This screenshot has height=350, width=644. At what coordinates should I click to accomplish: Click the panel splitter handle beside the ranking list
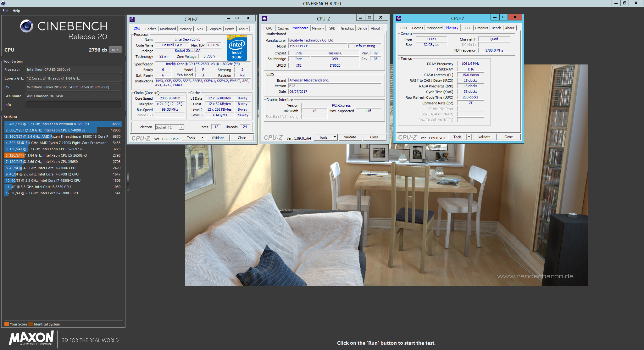[128, 181]
